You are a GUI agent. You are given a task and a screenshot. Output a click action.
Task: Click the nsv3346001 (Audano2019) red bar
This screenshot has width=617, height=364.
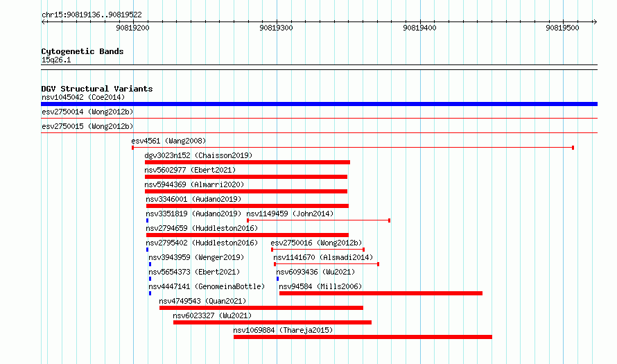point(247,206)
